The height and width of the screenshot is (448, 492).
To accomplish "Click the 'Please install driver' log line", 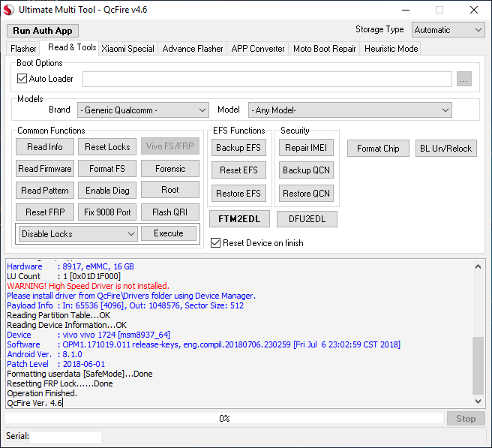I will 131,296.
